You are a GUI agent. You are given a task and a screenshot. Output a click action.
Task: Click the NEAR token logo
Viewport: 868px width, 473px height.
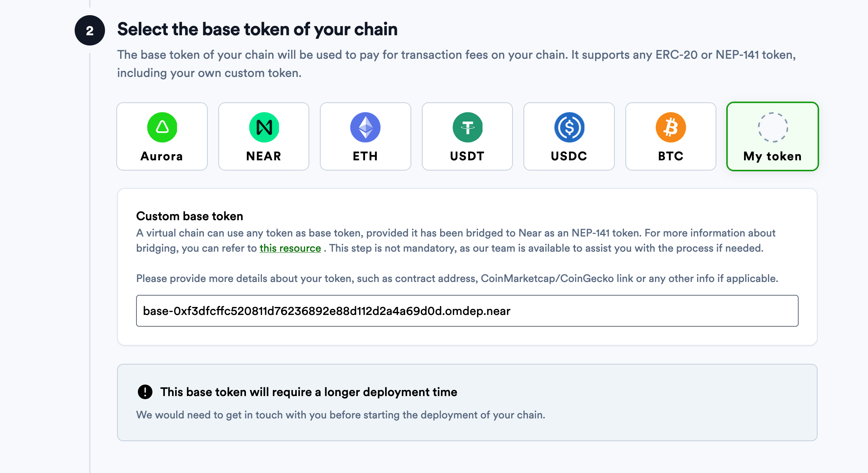click(264, 128)
